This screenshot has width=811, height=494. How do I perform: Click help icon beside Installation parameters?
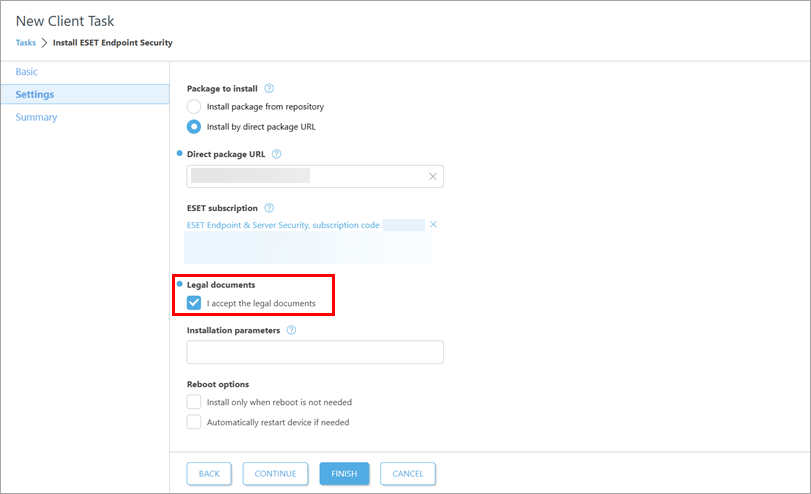291,330
